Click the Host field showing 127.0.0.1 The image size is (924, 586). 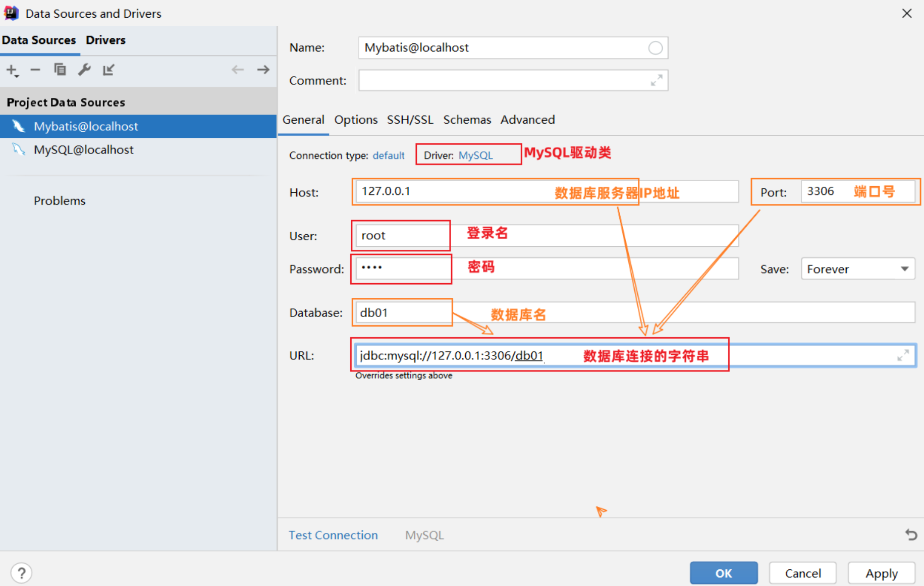click(547, 191)
